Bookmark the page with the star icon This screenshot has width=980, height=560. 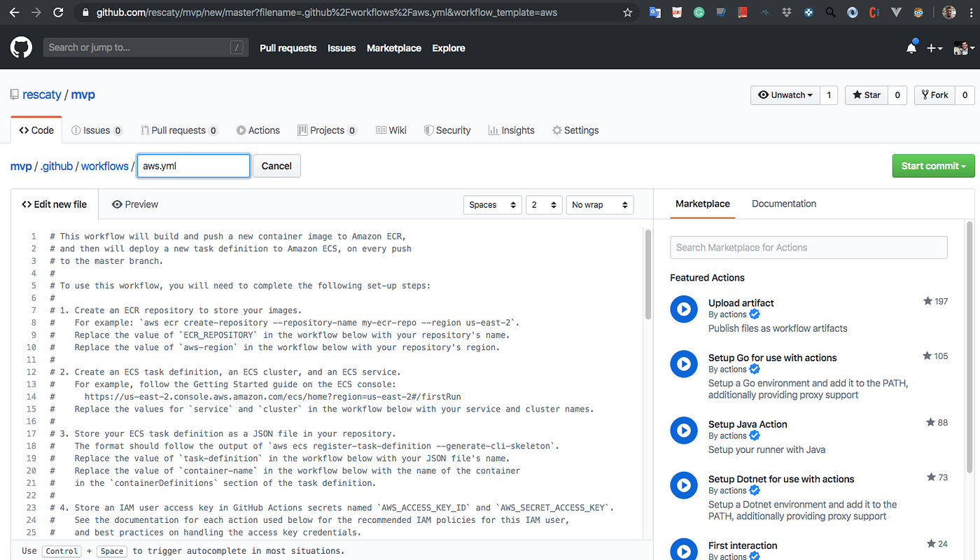tap(627, 12)
